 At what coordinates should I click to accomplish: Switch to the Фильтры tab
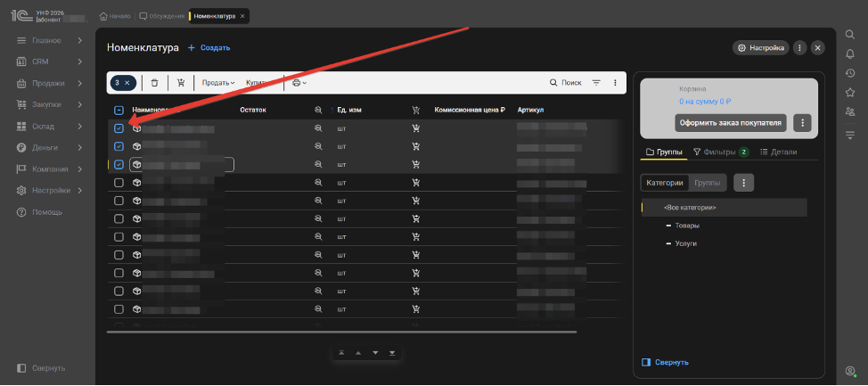tap(719, 152)
